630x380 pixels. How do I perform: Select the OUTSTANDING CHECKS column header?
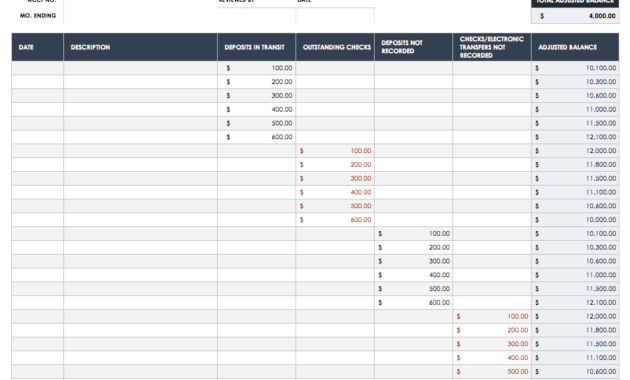(335, 47)
